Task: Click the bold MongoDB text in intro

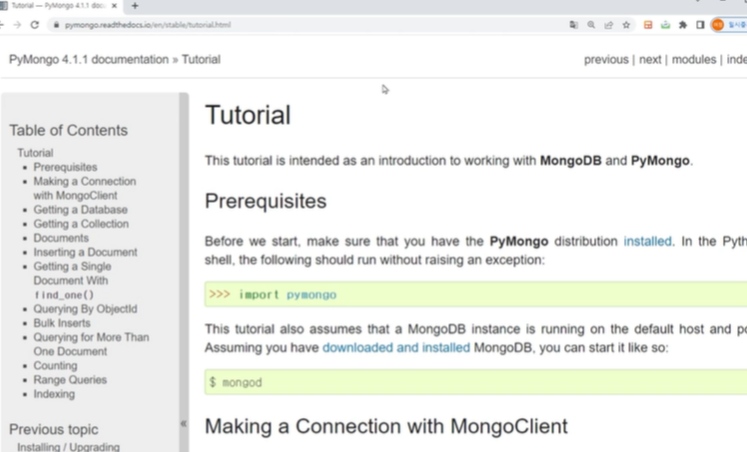Action: tap(571, 161)
